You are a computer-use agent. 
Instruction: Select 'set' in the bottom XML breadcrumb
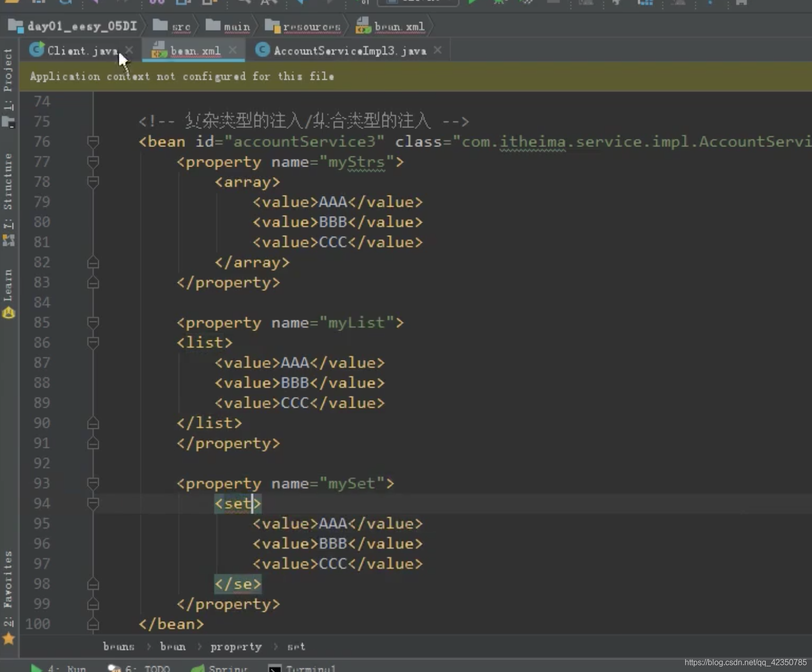point(296,646)
